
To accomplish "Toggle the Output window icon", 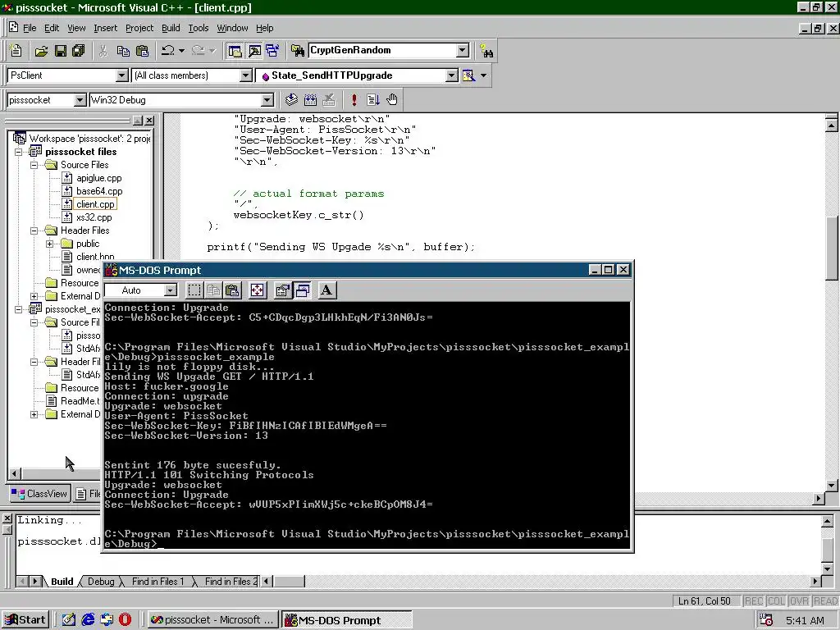I will tap(254, 51).
